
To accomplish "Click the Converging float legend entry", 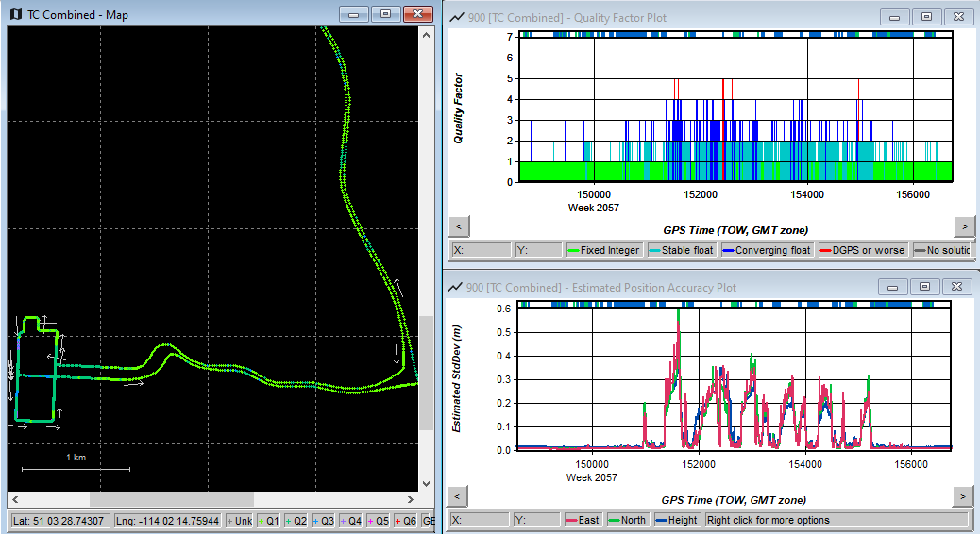I will tap(767, 250).
